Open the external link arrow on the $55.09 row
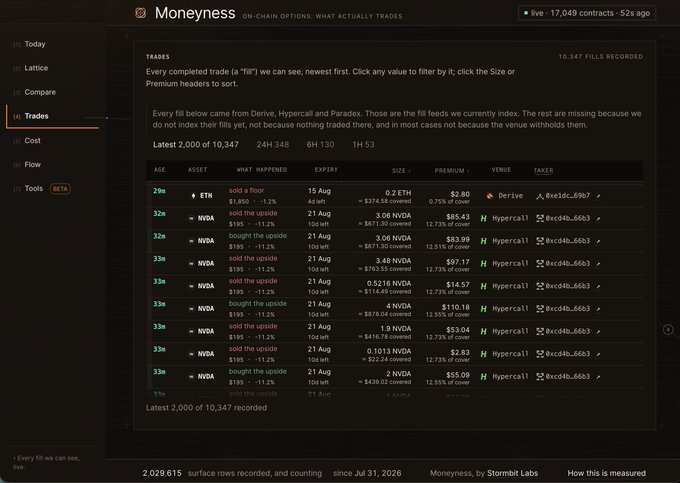The height and width of the screenshot is (483, 680). click(598, 377)
